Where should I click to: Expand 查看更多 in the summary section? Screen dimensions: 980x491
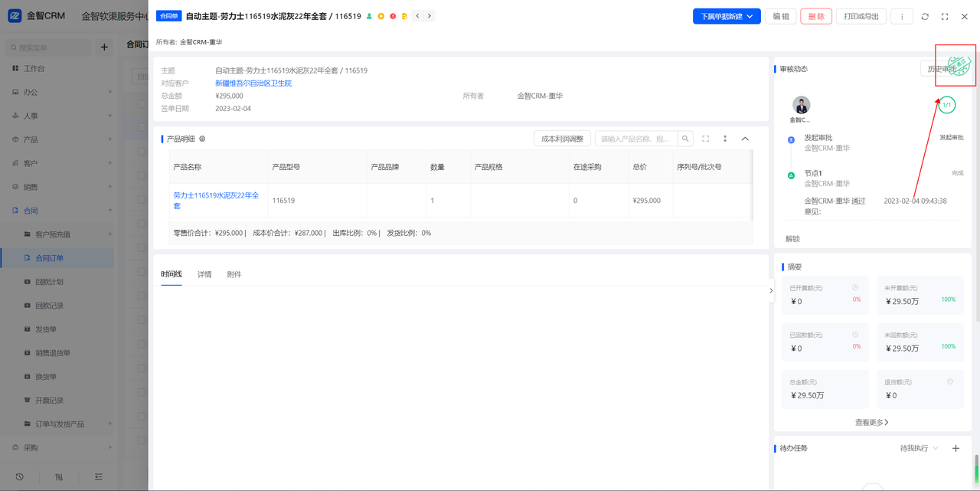871,422
